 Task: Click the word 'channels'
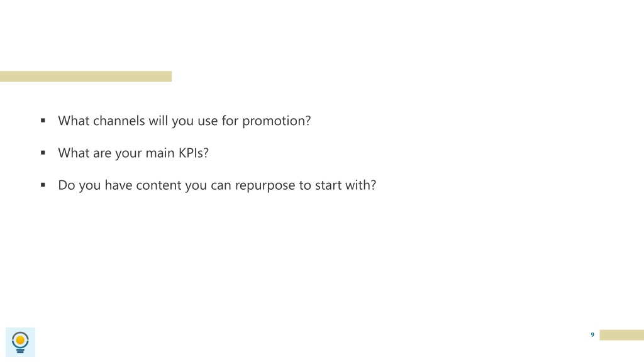pos(119,121)
